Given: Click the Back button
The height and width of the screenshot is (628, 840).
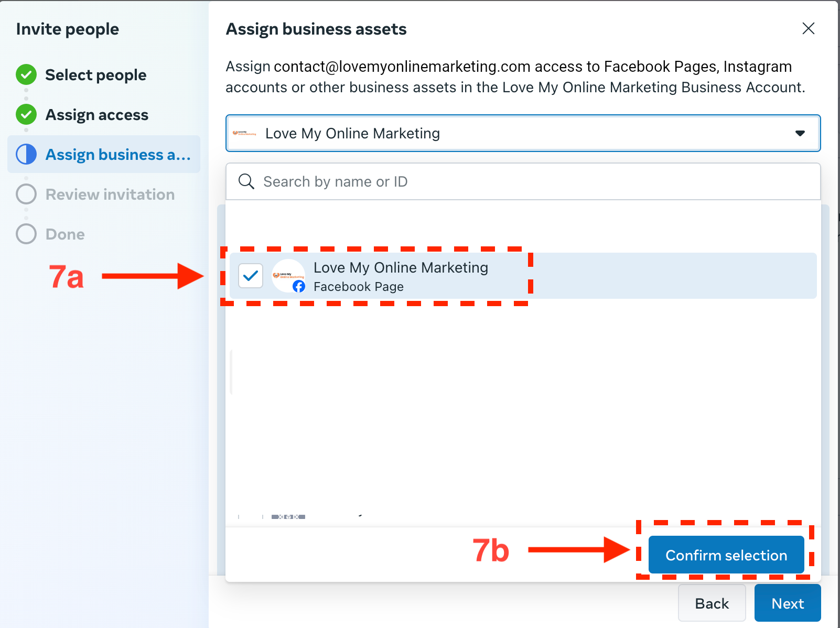Looking at the screenshot, I should pyautogui.click(x=712, y=603).
